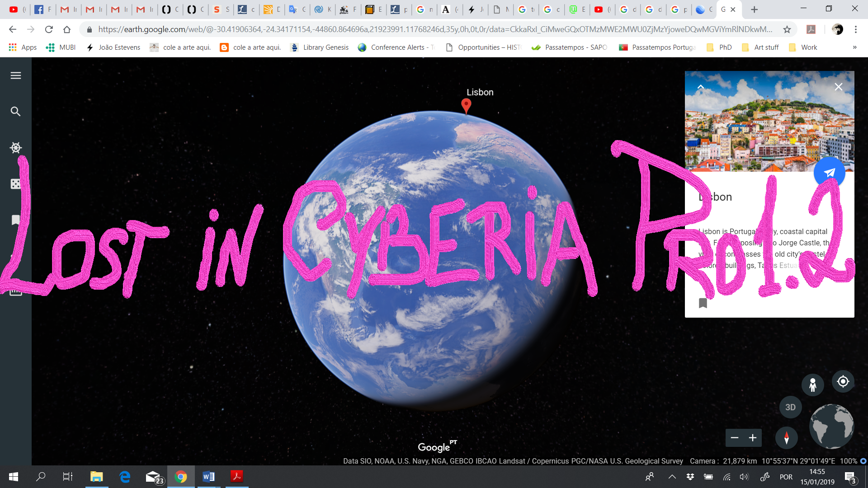
Task: Open the Google Earth hamburger menu
Action: [16, 75]
